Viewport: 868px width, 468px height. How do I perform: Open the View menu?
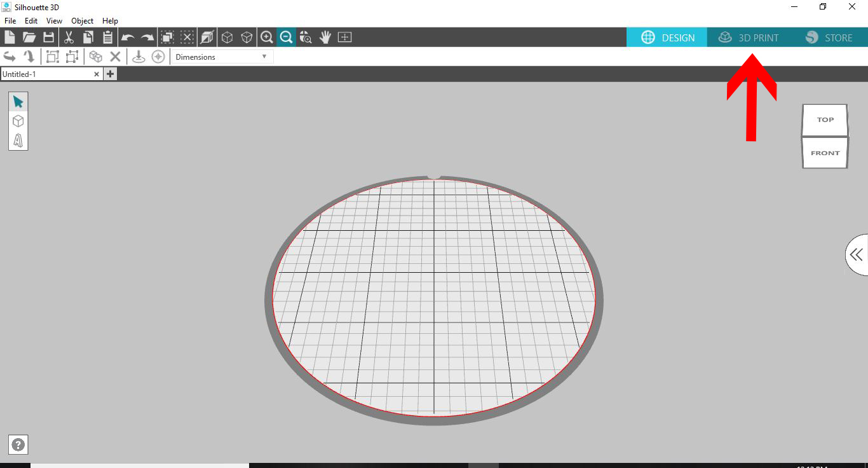tap(54, 21)
